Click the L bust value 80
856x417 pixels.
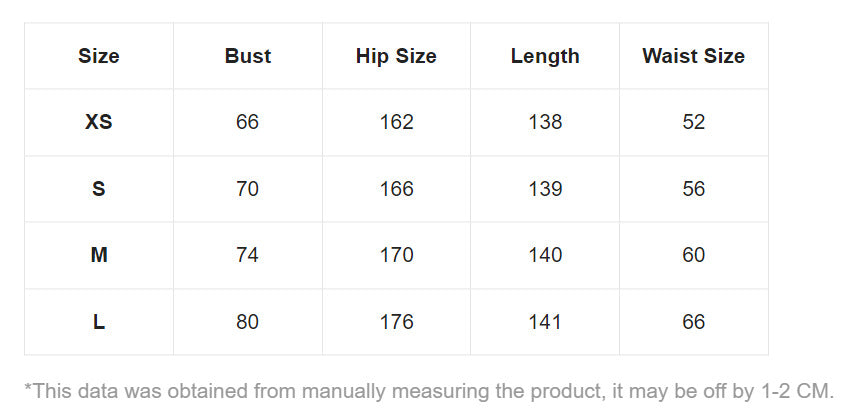(248, 322)
